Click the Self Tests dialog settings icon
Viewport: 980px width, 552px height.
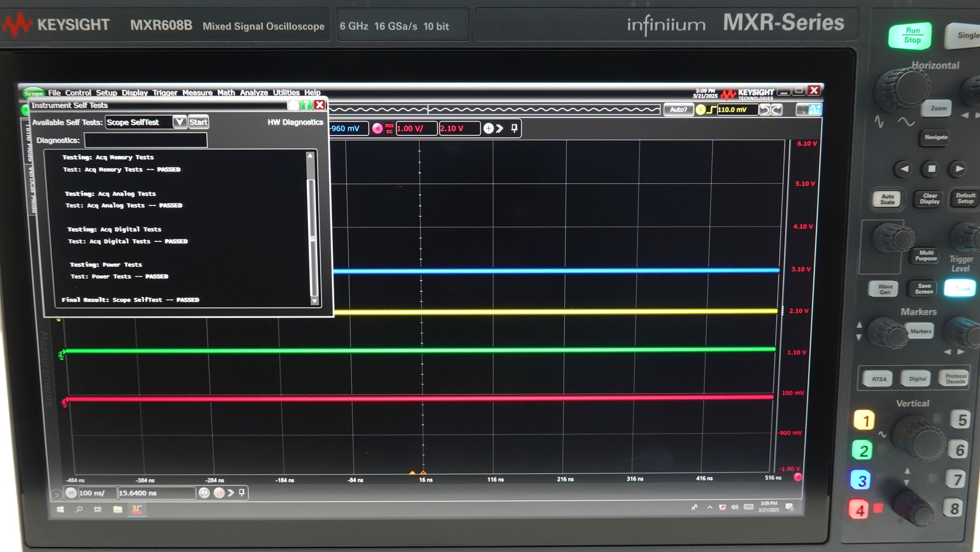(293, 105)
